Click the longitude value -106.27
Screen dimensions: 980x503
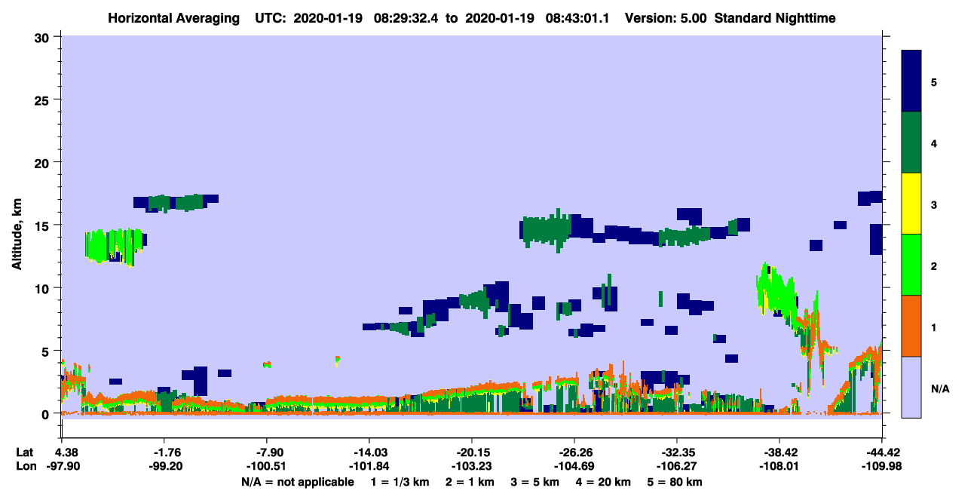click(x=677, y=467)
